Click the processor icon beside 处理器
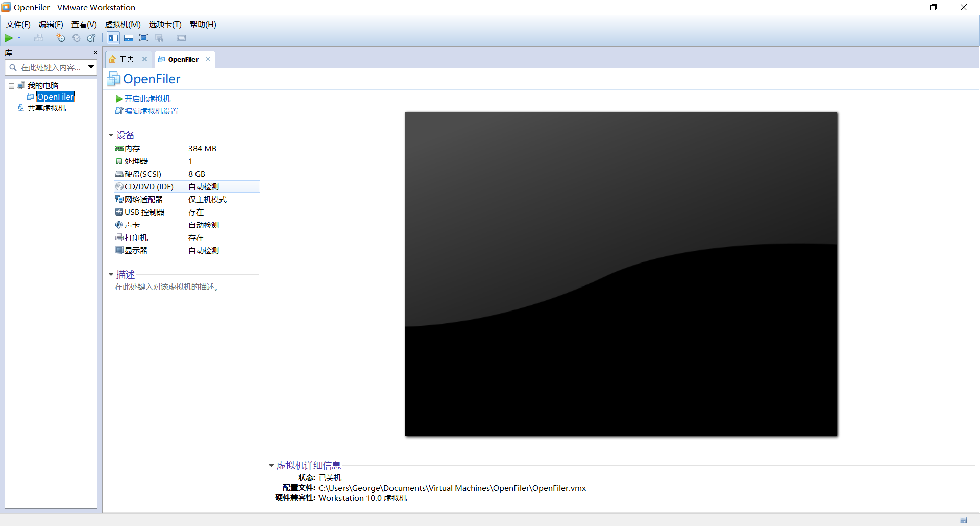Screen dimensions: 980x526 [x=119, y=161]
